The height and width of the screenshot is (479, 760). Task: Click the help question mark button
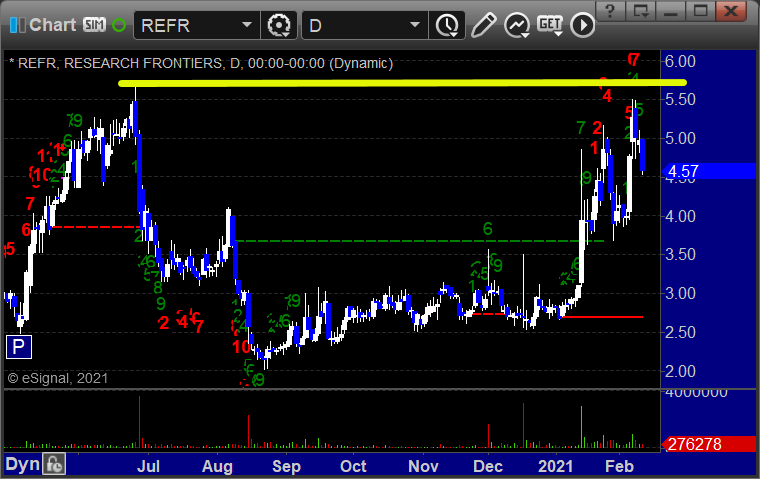610,11
